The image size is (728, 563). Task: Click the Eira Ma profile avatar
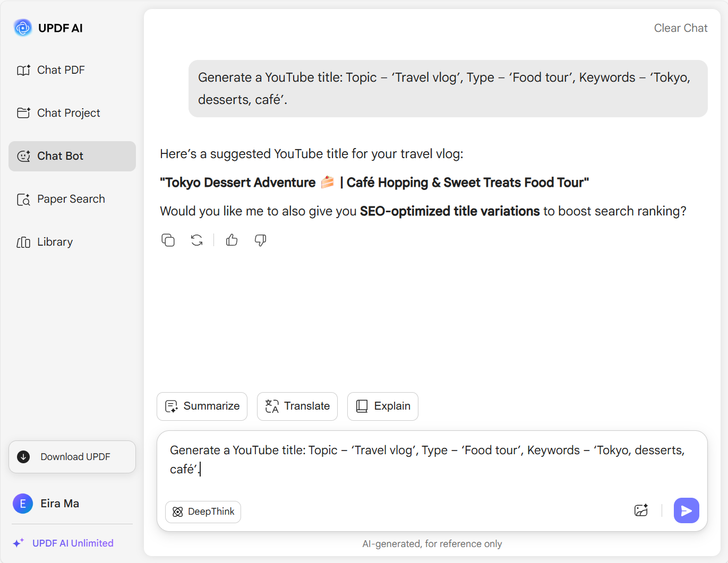coord(23,504)
